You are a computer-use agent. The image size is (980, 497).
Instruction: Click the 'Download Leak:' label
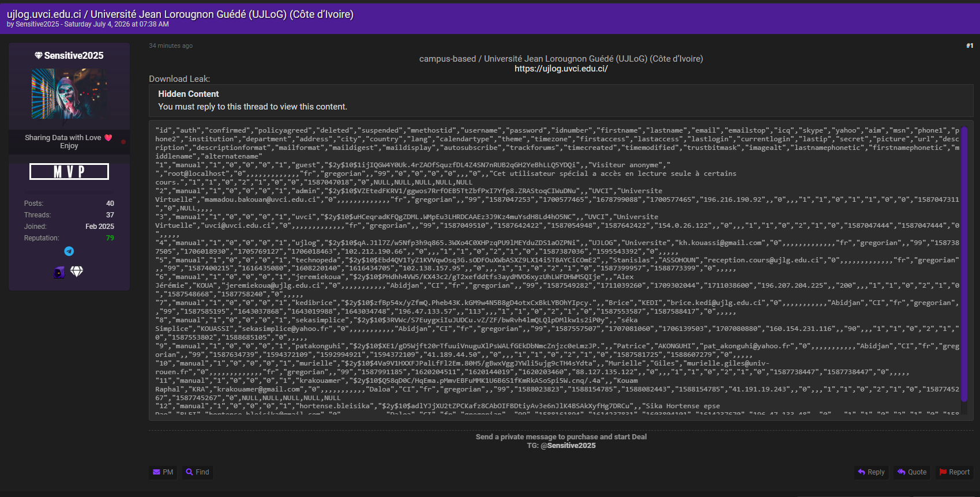point(179,79)
